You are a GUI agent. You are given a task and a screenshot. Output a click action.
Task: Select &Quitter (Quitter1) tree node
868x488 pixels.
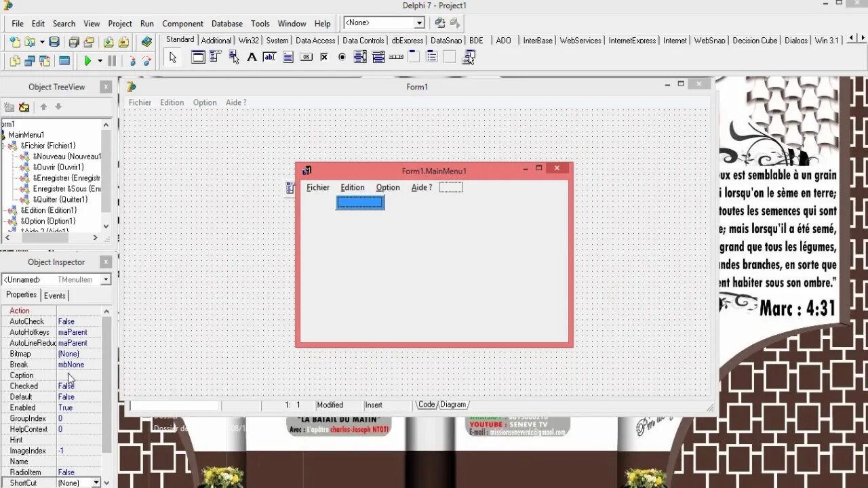point(60,200)
